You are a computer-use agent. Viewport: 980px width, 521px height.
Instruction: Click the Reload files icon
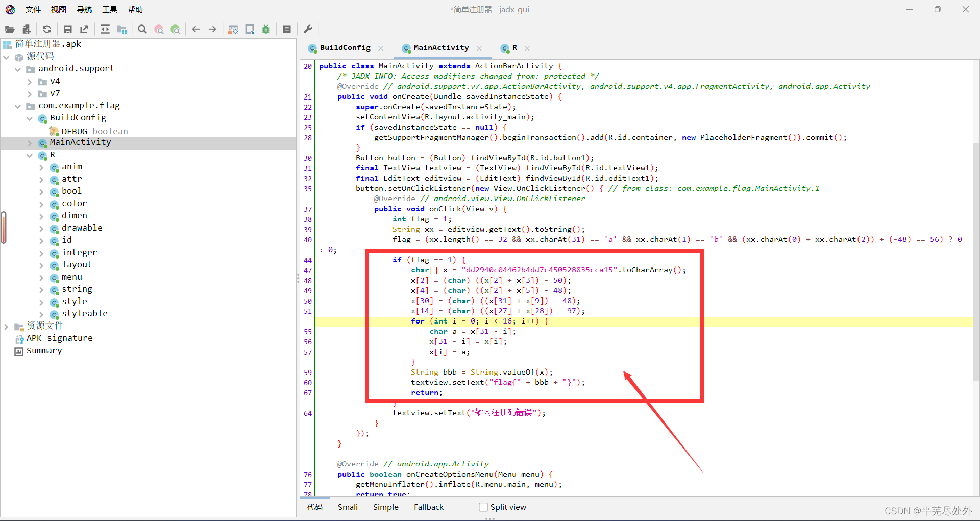47,30
